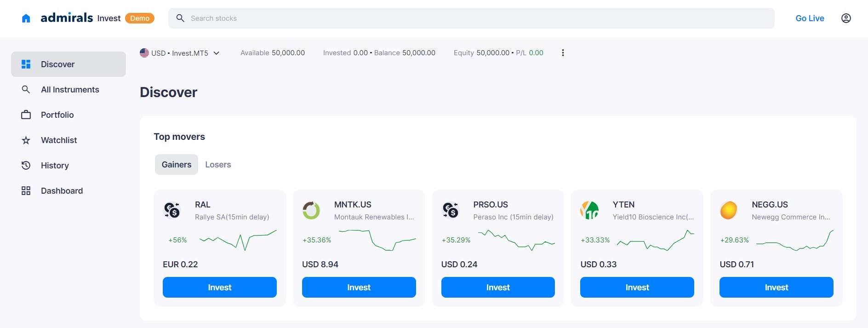Open the MNTK.US price chart
This screenshot has width=868, height=328.
pos(377,240)
